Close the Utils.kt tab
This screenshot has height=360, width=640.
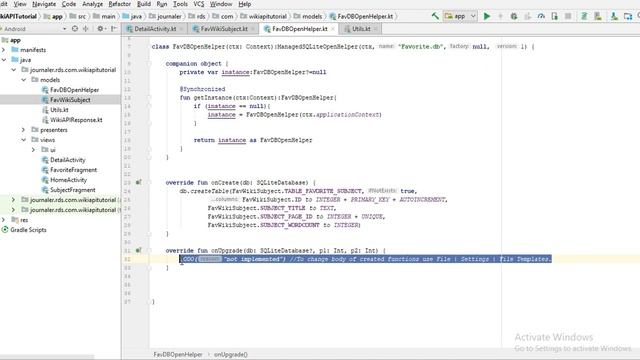[x=376, y=29]
